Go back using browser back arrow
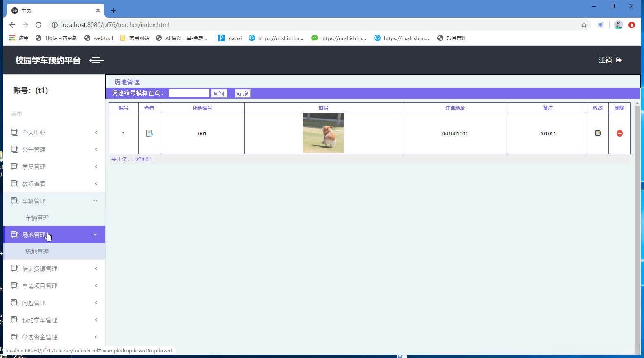644x358 pixels. click(12, 25)
